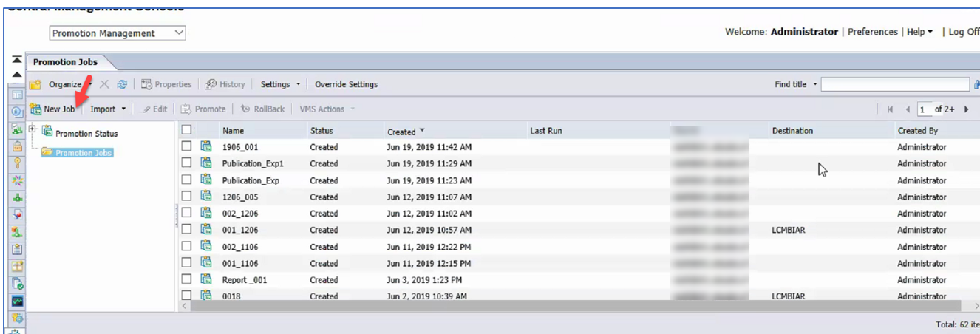The image size is (980, 334).
Task: Click the document with checkmark sidebar icon
Action: coord(16,284)
